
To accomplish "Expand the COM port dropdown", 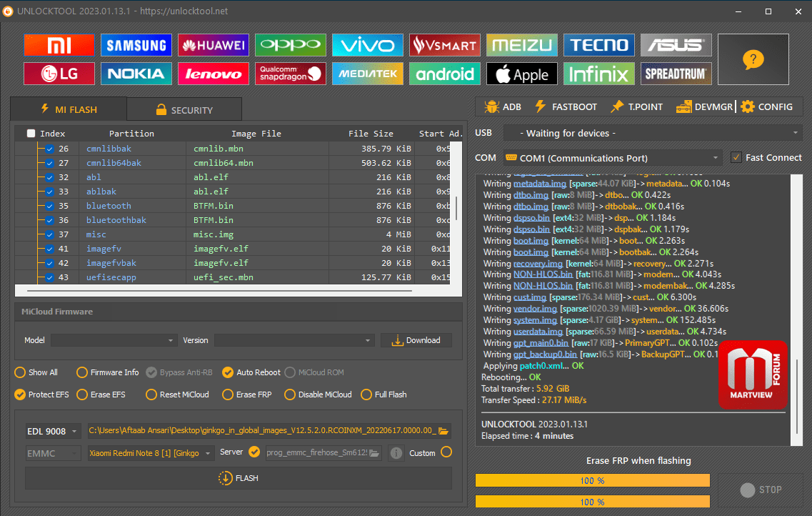I will [613, 158].
